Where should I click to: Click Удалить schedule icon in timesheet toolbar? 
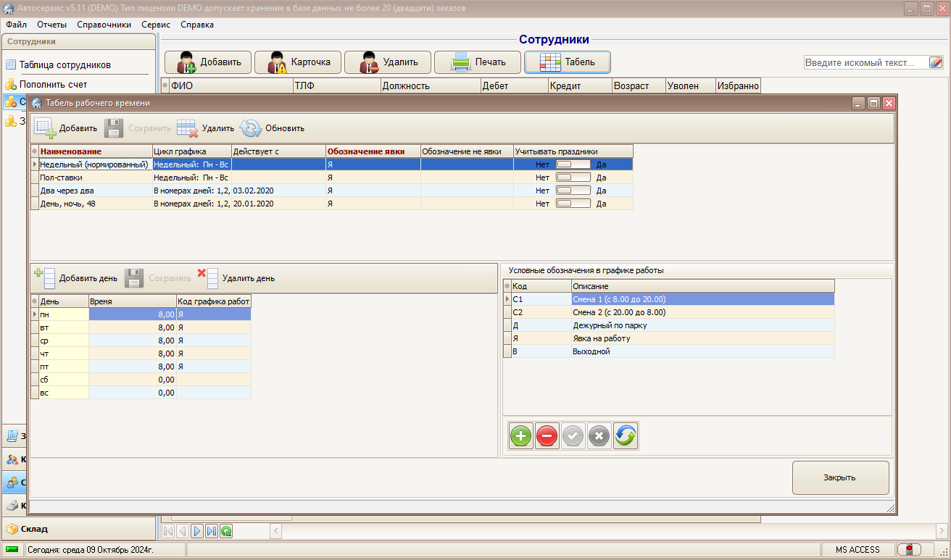188,128
